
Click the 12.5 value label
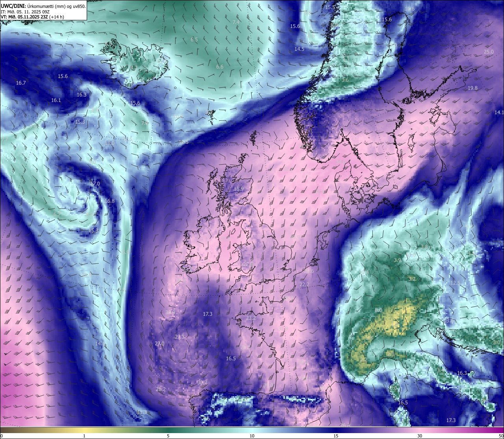click(x=455, y=283)
